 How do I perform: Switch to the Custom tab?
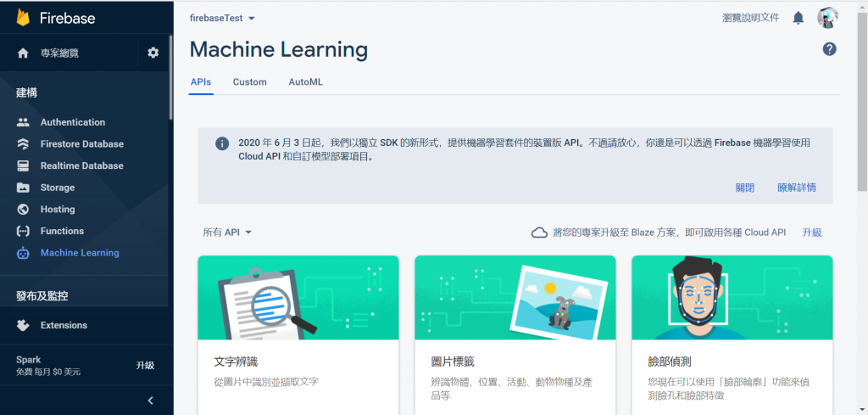coord(250,82)
